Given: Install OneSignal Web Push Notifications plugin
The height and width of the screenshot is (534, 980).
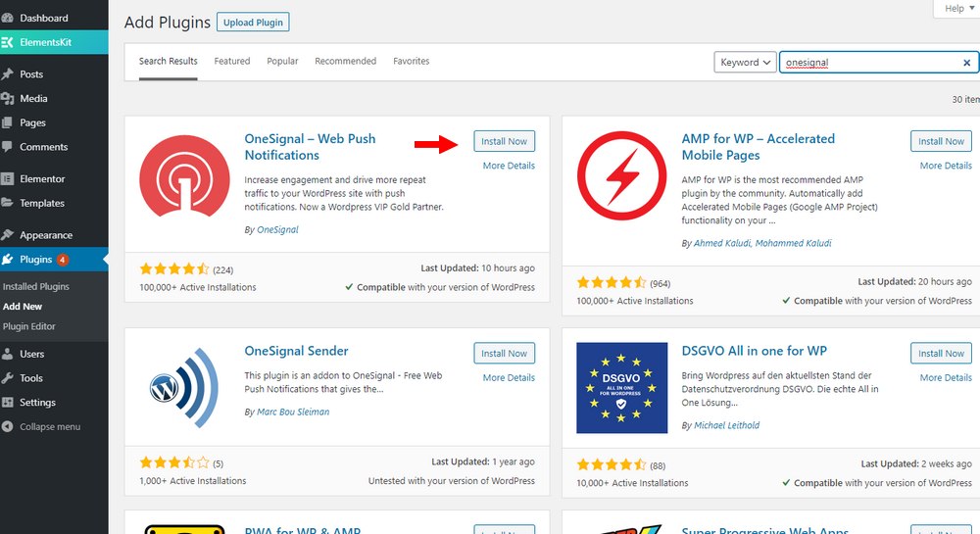Looking at the screenshot, I should coord(504,141).
